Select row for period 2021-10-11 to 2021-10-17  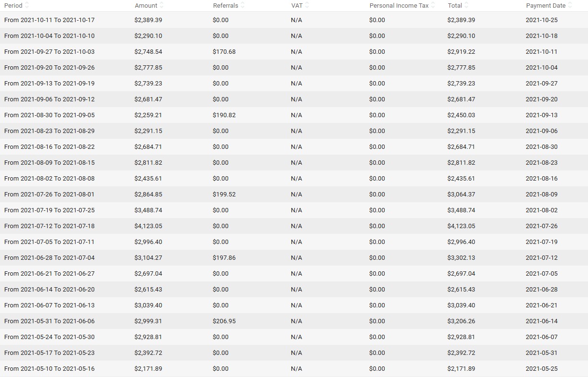pos(294,20)
